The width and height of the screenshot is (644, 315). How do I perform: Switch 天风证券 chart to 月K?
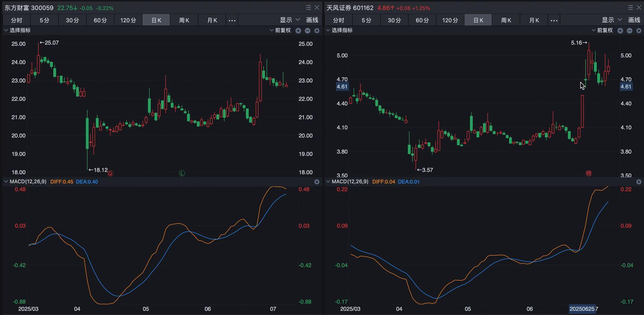[534, 20]
